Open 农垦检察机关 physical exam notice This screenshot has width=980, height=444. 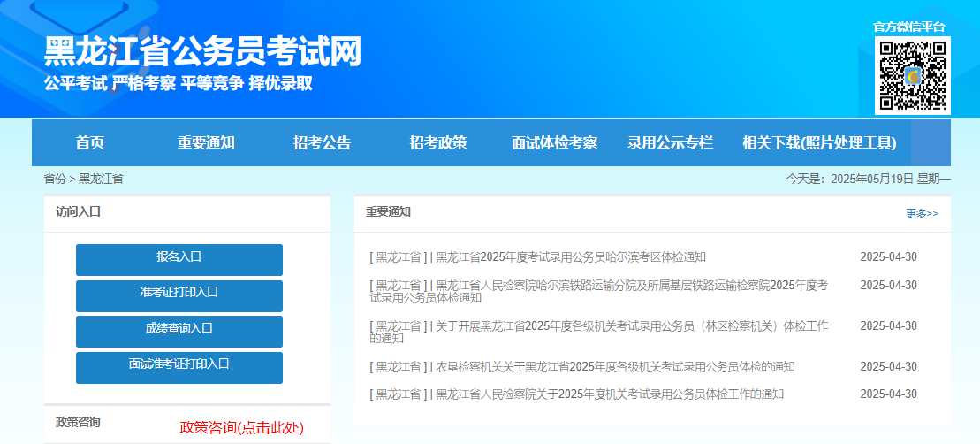614,367
